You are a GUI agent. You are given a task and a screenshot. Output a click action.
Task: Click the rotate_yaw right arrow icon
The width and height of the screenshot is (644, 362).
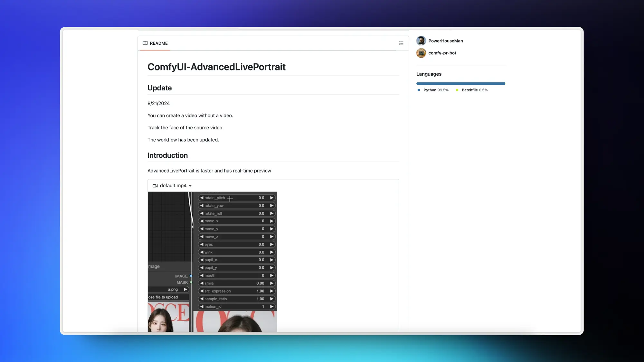pyautogui.click(x=271, y=206)
